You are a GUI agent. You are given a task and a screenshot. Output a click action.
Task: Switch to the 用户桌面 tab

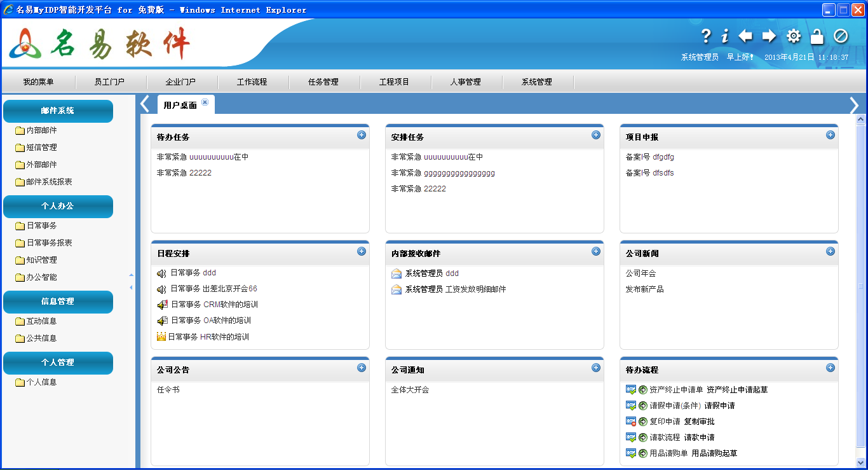click(179, 104)
